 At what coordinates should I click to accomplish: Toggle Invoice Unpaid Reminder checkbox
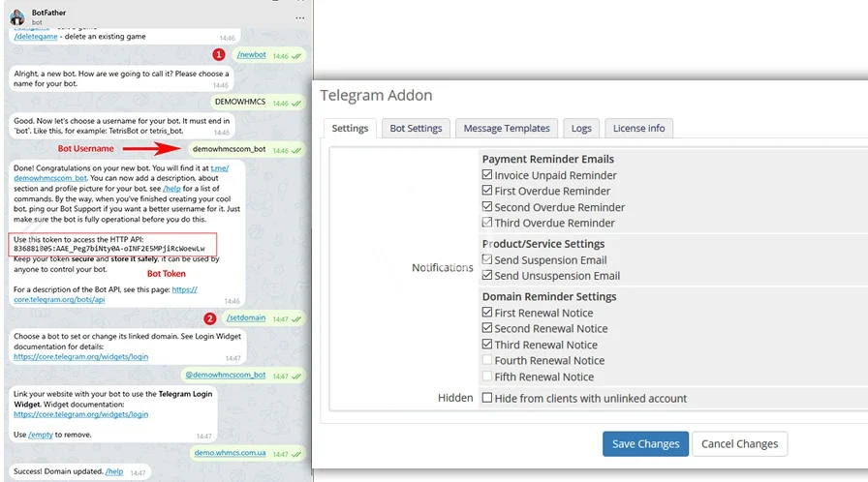[x=487, y=175]
